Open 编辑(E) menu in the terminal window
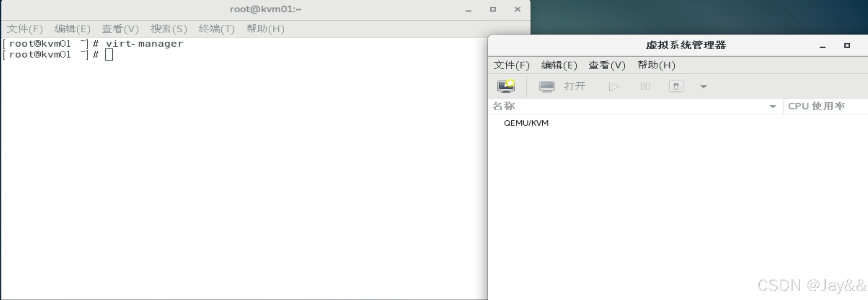Viewport: 868px width, 300px height. (x=72, y=29)
